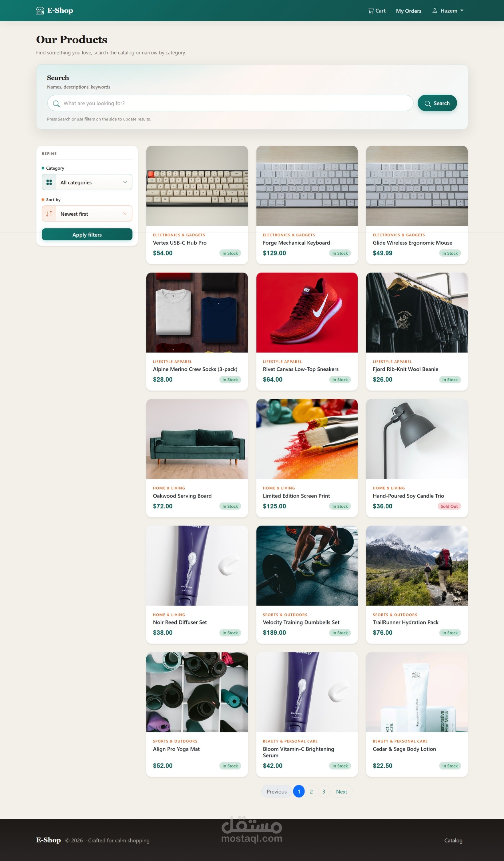Open the Catalog link in the footer
Screen dimensions: 504x861
pos(453,840)
